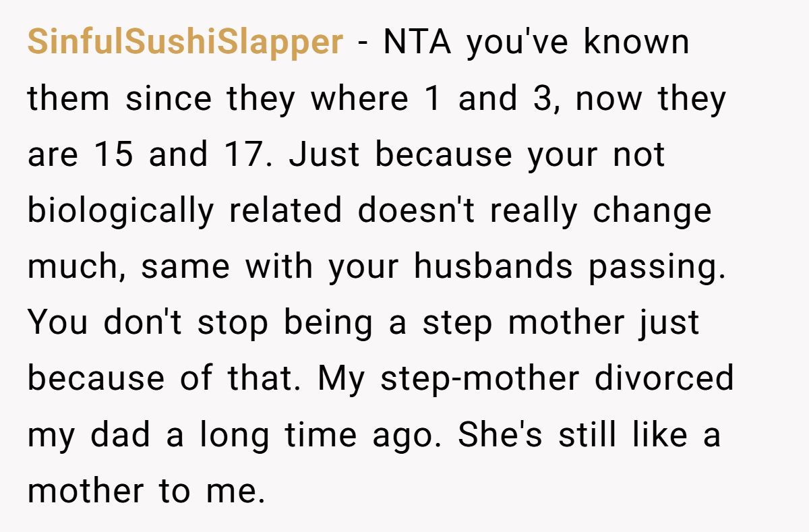This screenshot has width=809, height=532.
Task: Click the word "doesn't"
Action: pyautogui.click(x=415, y=210)
